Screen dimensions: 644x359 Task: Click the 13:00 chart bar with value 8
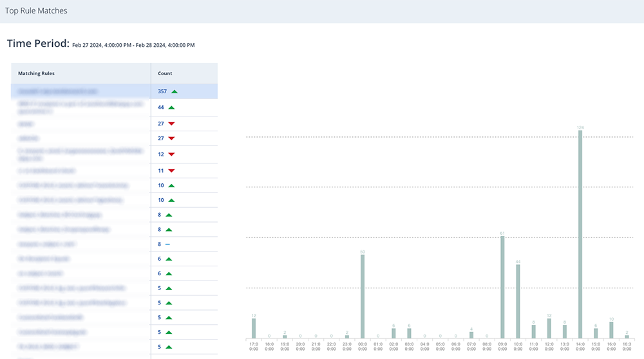(x=565, y=332)
